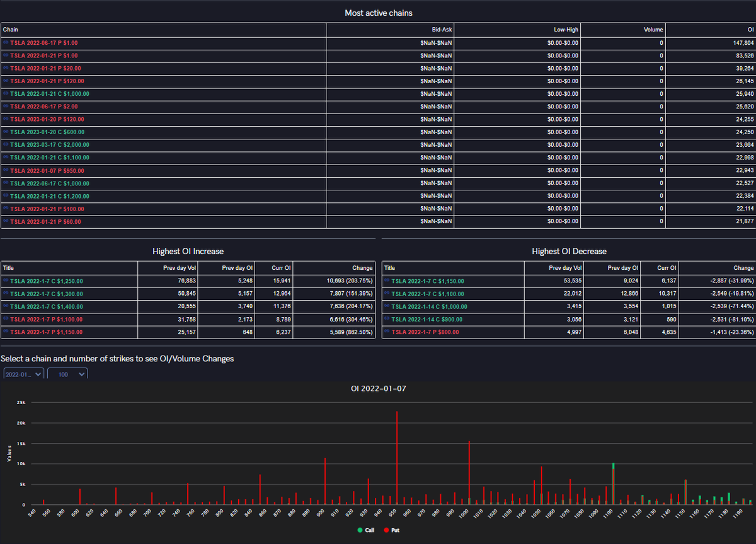The image size is (756, 544).
Task: Click the Bid-Ask column header
Action: (x=390, y=30)
